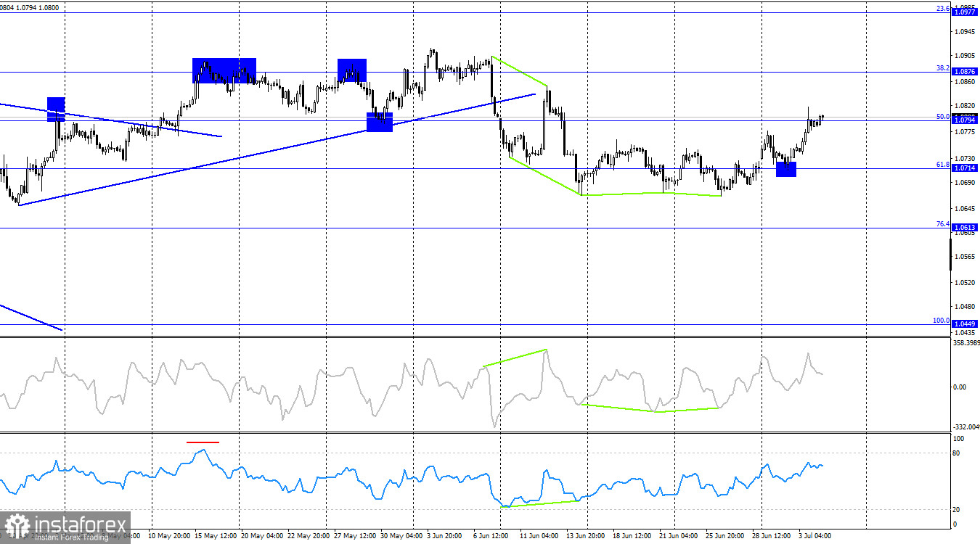Click the 358.3989 indicator scale value
Screen dimensions: 980x544
(965, 342)
